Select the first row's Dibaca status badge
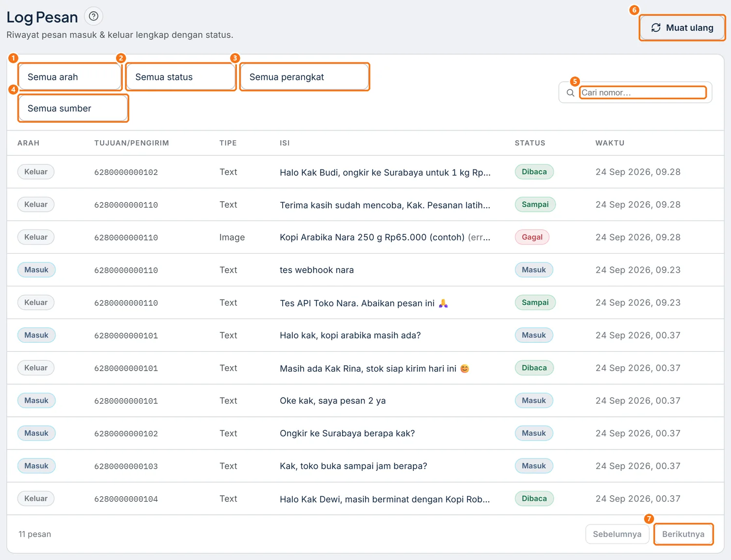Image resolution: width=731 pixels, height=560 pixels. click(534, 172)
